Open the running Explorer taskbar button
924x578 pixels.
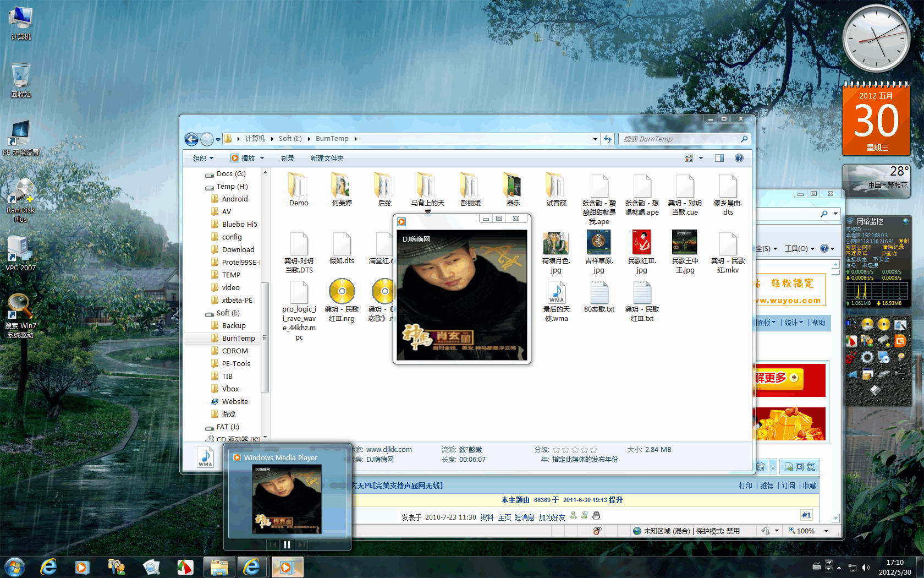coord(219,567)
